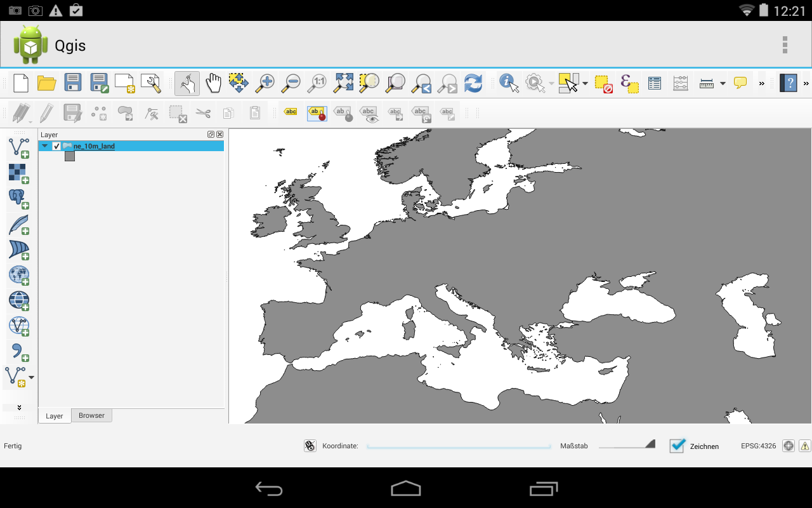Image resolution: width=812 pixels, height=508 pixels.
Task: Toggle mouse extents display beside Koordinate
Action: pyautogui.click(x=310, y=446)
